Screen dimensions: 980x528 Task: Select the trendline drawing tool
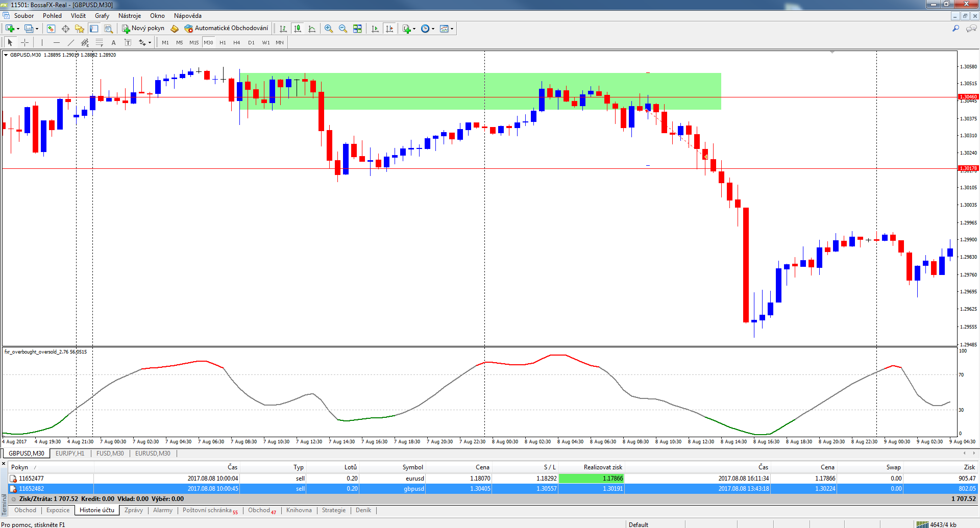71,42
